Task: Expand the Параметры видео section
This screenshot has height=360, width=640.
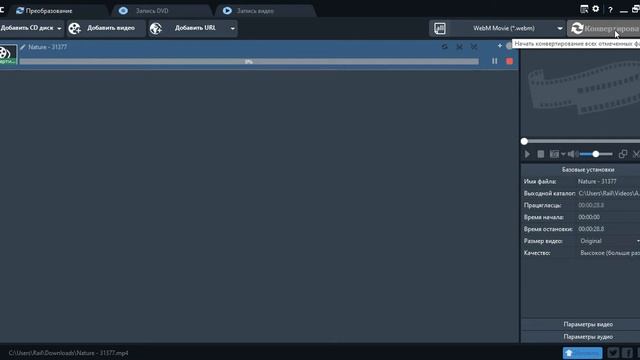Action: click(x=588, y=324)
